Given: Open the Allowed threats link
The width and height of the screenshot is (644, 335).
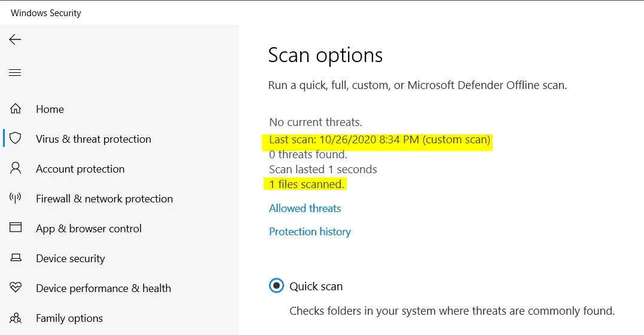Looking at the screenshot, I should coord(305,208).
